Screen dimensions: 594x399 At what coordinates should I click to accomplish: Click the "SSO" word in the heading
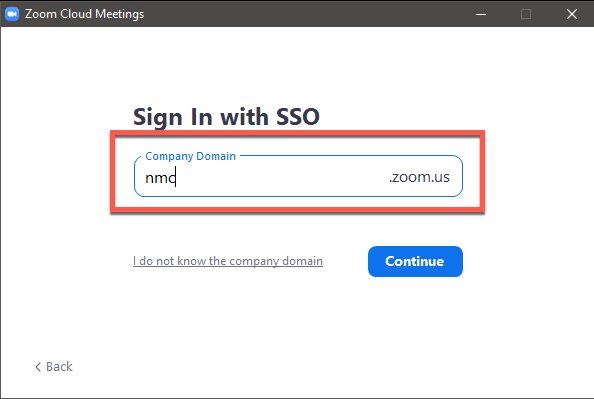coord(298,117)
